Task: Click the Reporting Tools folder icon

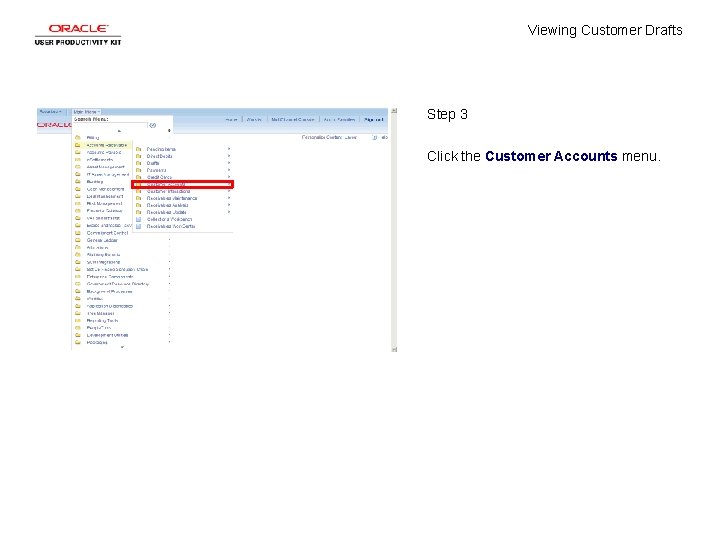Action: click(x=78, y=321)
